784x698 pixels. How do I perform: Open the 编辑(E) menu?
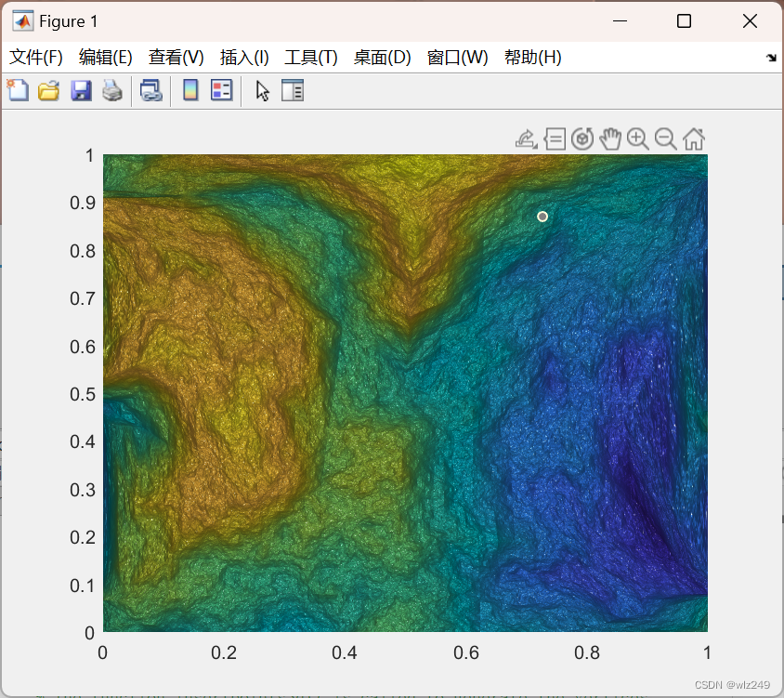(106, 58)
